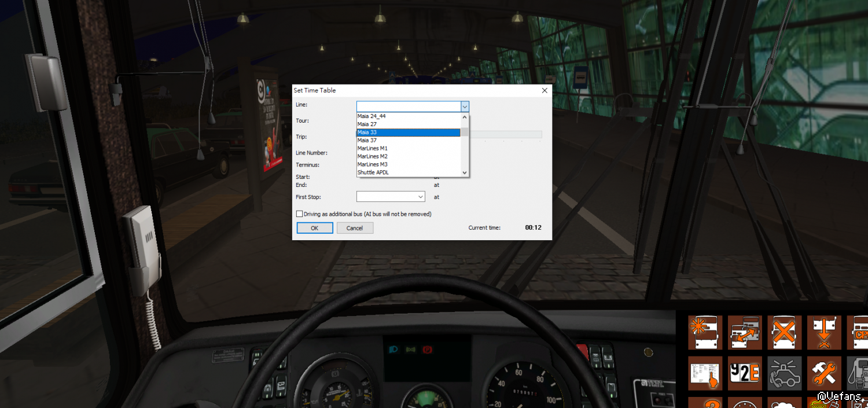The width and height of the screenshot is (868, 408).
Task: Click the delete bus icon with orange X
Action: tap(784, 333)
